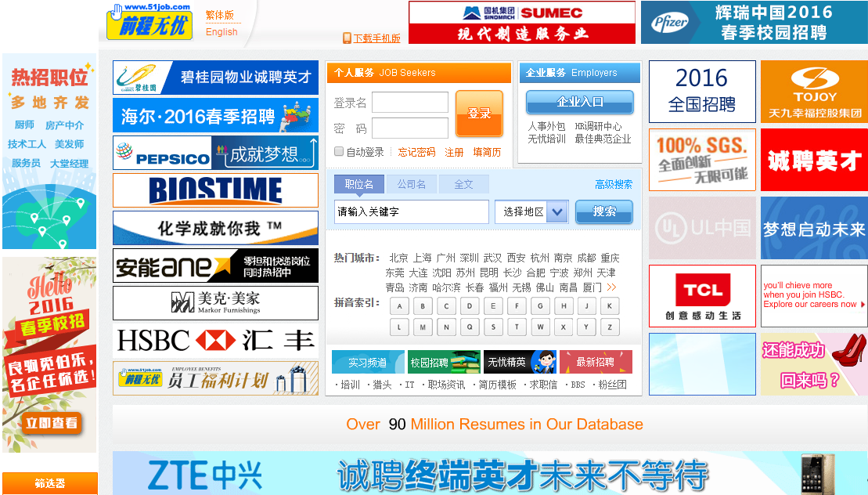Select hot city 北京
Viewport: 868px width, 495px height.
click(x=398, y=258)
